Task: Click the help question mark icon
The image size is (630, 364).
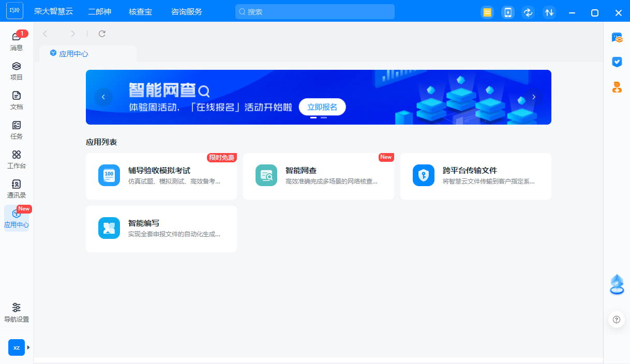Action: point(616,320)
